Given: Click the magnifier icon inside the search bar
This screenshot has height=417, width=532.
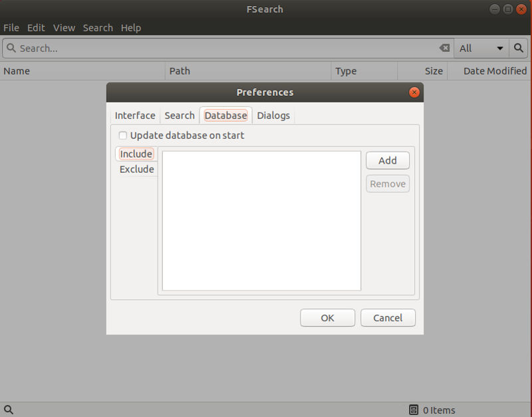Looking at the screenshot, I should pyautogui.click(x=11, y=48).
